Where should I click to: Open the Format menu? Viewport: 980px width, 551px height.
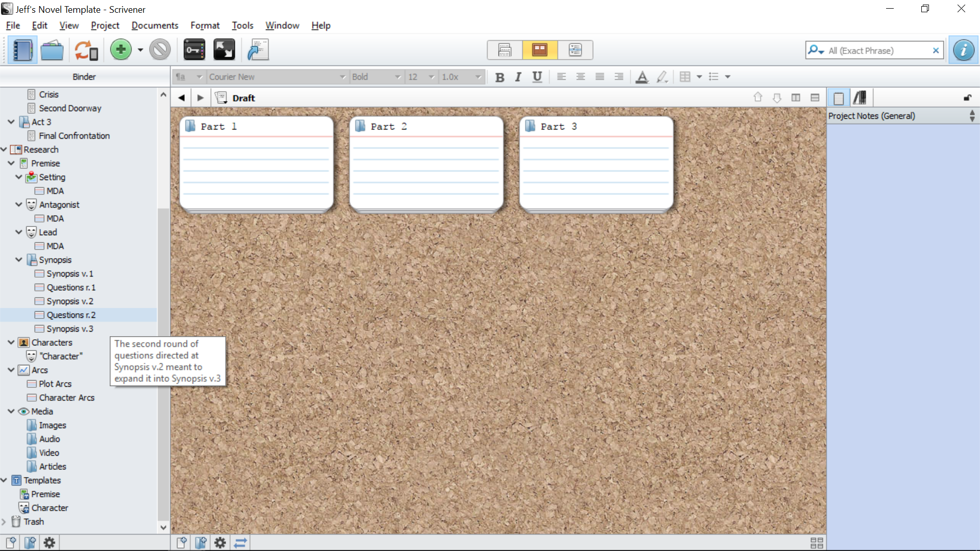tap(205, 25)
